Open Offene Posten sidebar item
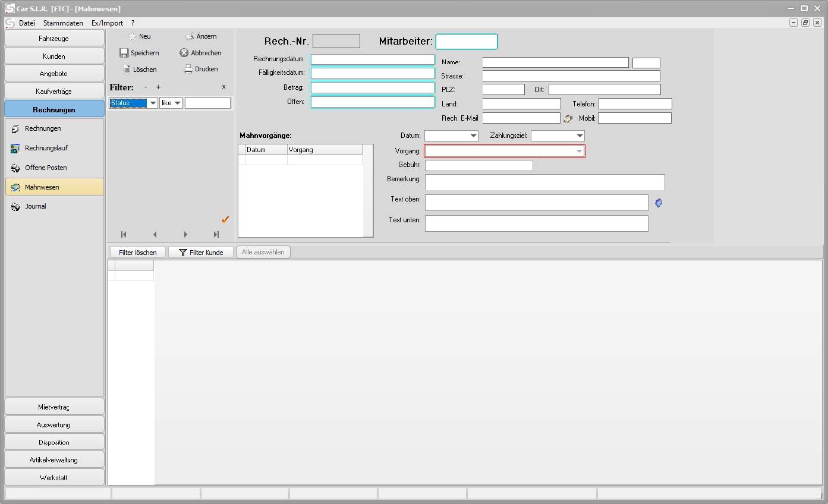 55,168
